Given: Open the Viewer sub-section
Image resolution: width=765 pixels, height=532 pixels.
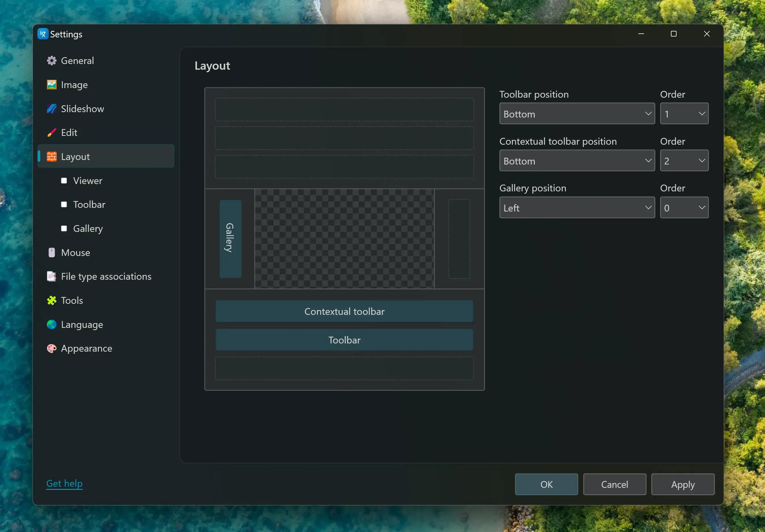Looking at the screenshot, I should click(88, 181).
